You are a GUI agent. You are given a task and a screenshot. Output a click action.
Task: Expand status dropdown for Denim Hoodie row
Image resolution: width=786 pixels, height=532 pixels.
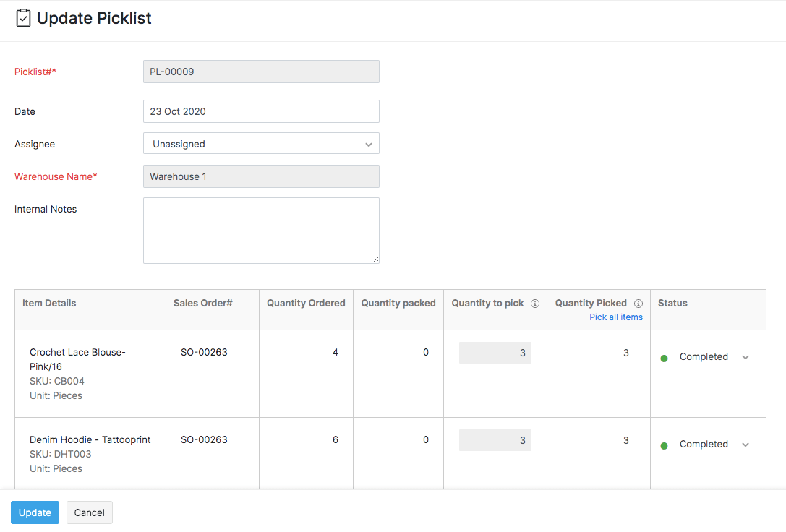[x=746, y=445]
